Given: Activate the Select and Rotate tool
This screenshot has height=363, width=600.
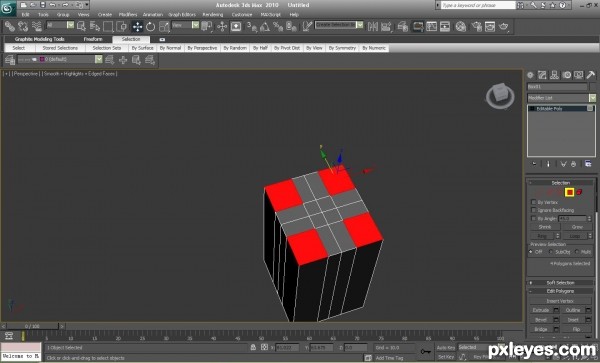Looking at the screenshot, I should coord(150,26).
